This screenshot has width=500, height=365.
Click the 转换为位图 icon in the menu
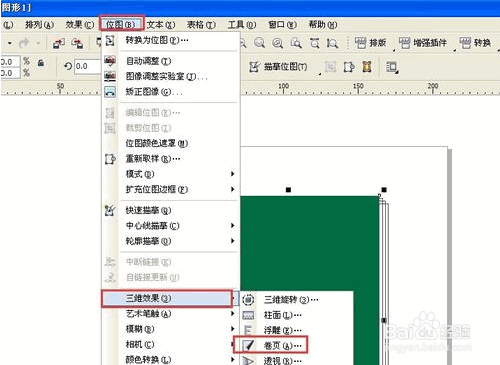point(110,41)
